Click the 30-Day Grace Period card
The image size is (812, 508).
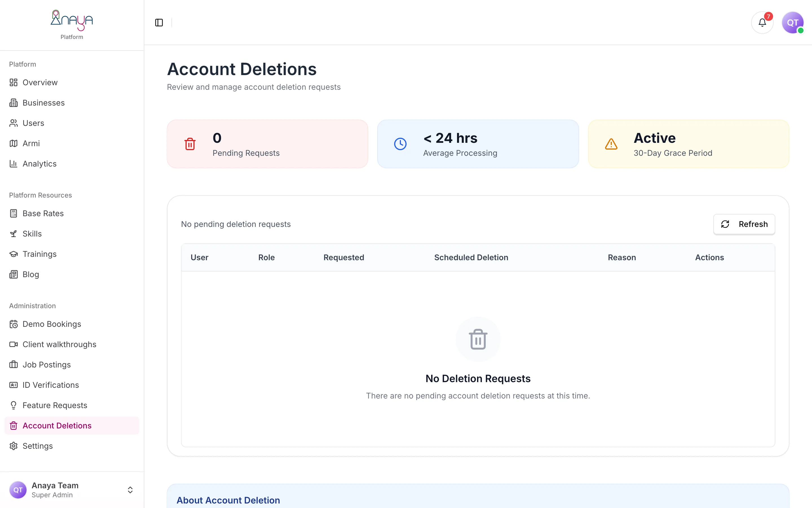[x=689, y=144]
